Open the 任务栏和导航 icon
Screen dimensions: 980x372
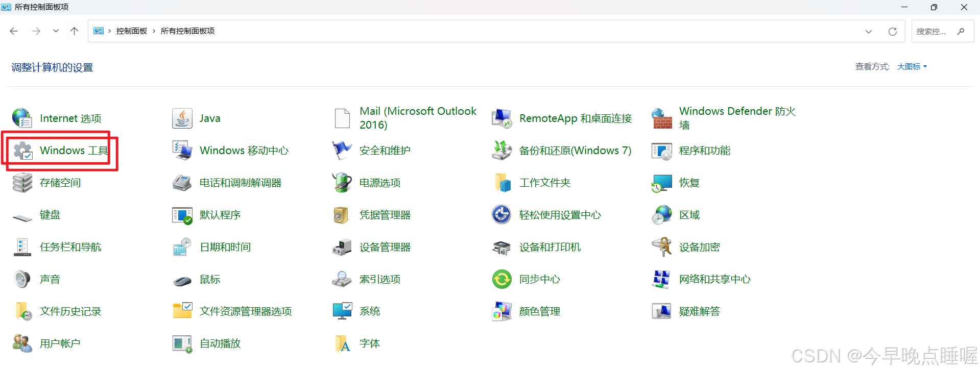tap(22, 246)
